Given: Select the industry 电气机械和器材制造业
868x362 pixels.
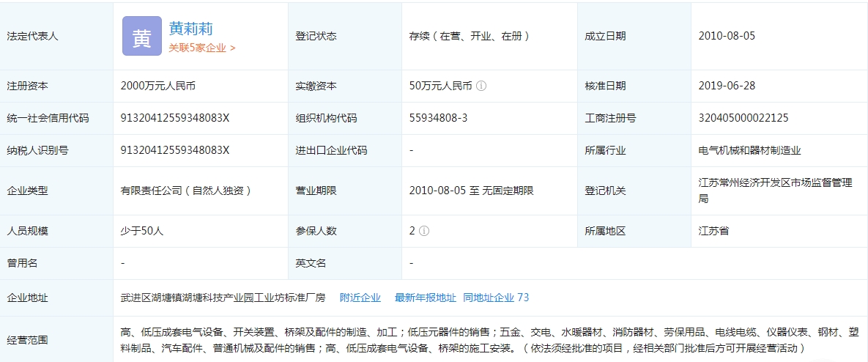Looking at the screenshot, I should coord(749,150).
